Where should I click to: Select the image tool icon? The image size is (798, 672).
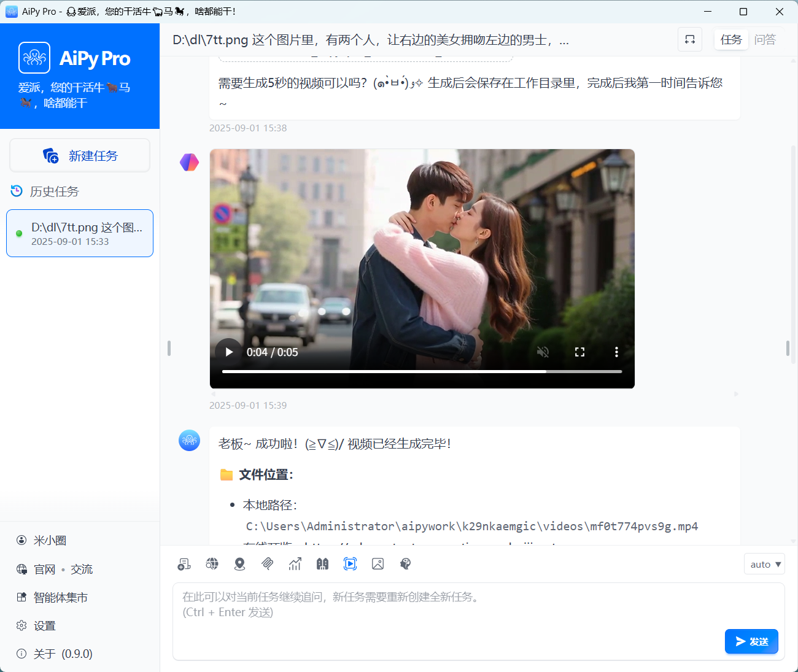[378, 564]
